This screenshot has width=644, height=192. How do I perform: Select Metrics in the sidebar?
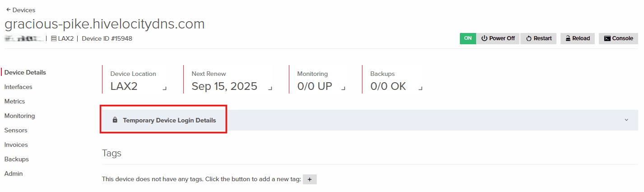point(15,101)
